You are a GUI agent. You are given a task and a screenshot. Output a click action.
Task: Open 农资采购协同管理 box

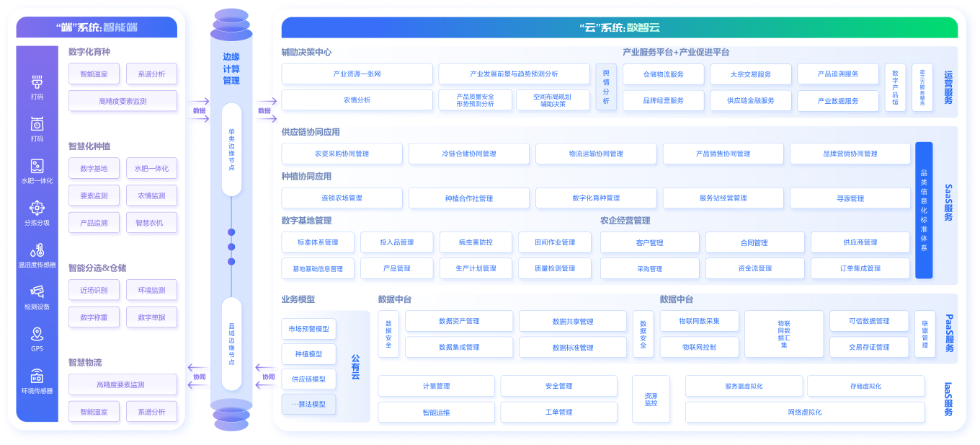tap(342, 154)
